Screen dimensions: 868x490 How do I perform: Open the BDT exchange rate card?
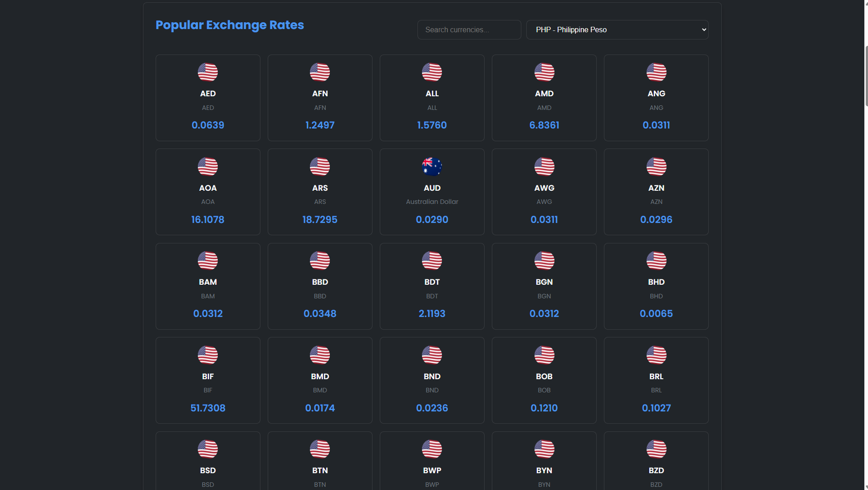click(x=432, y=286)
